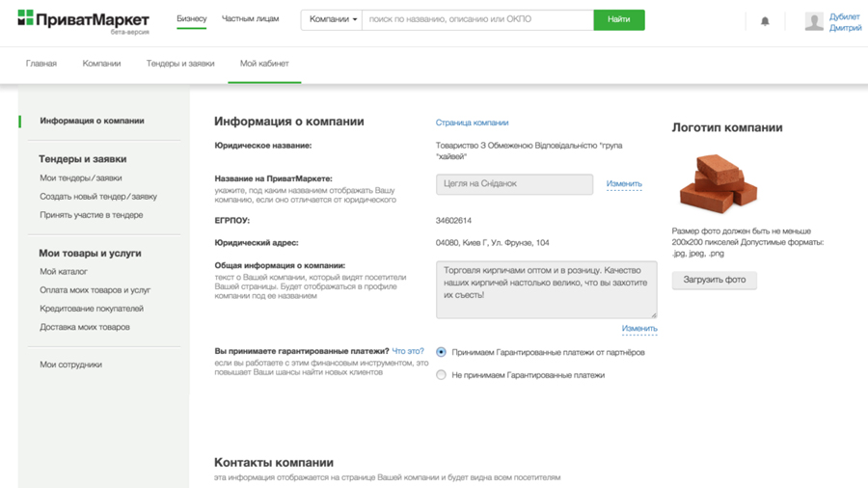Focus the search field for company name
Viewport: 868px width, 488px height.
pos(477,19)
